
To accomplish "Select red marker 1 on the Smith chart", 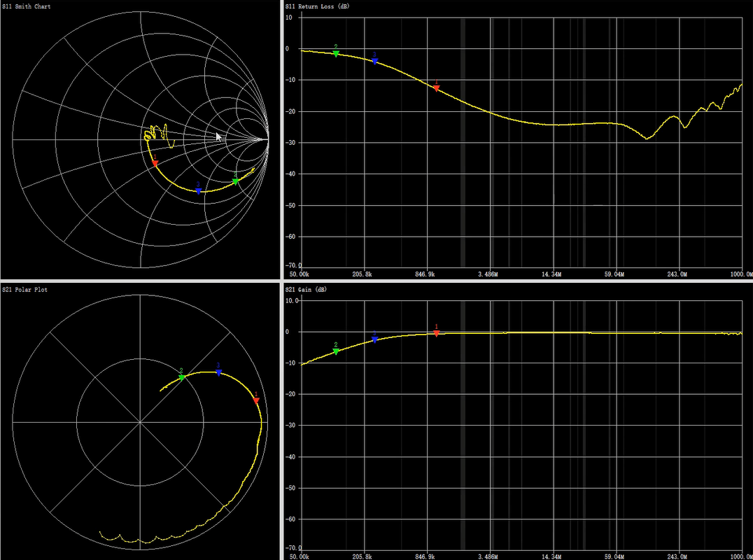I will pos(155,163).
